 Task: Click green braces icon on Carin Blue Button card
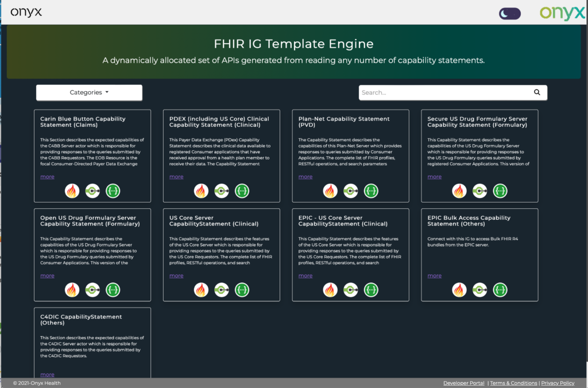(x=113, y=191)
